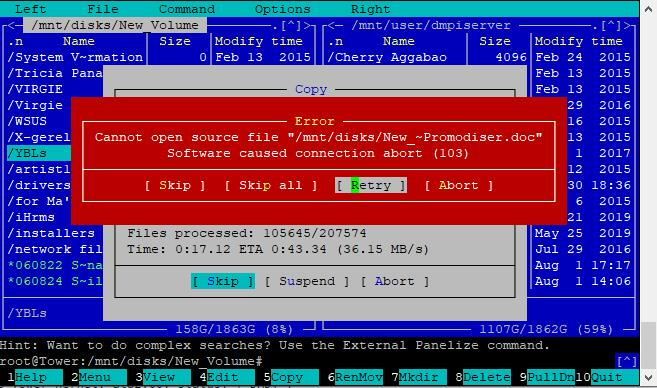Screen dimensions: 657x388
Task: Select /System V~rmation directory
Action: tap(75, 57)
